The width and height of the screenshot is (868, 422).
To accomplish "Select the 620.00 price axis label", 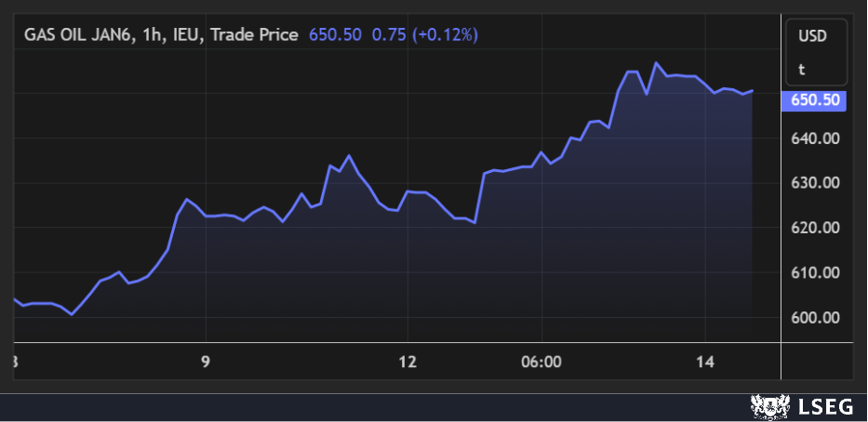I will pyautogui.click(x=815, y=228).
